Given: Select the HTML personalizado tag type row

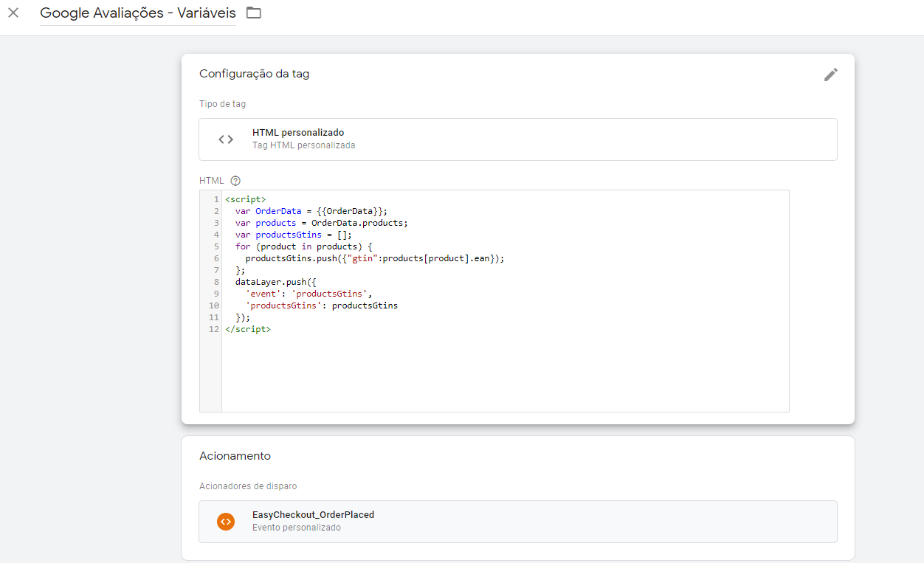Looking at the screenshot, I should pyautogui.click(x=518, y=139).
